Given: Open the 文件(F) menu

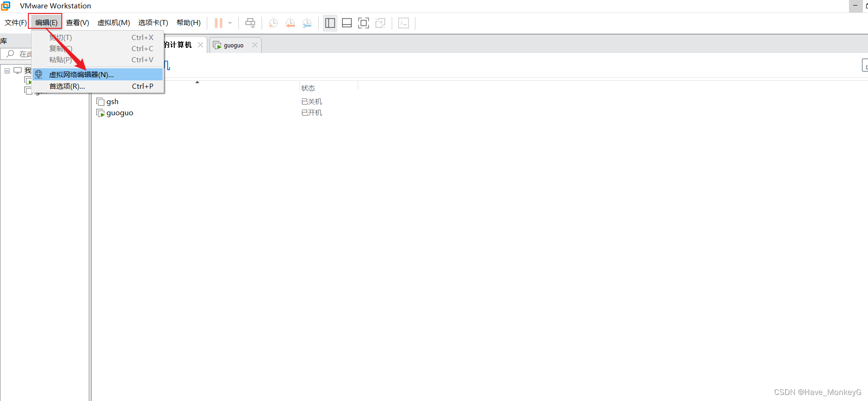Looking at the screenshot, I should 16,23.
